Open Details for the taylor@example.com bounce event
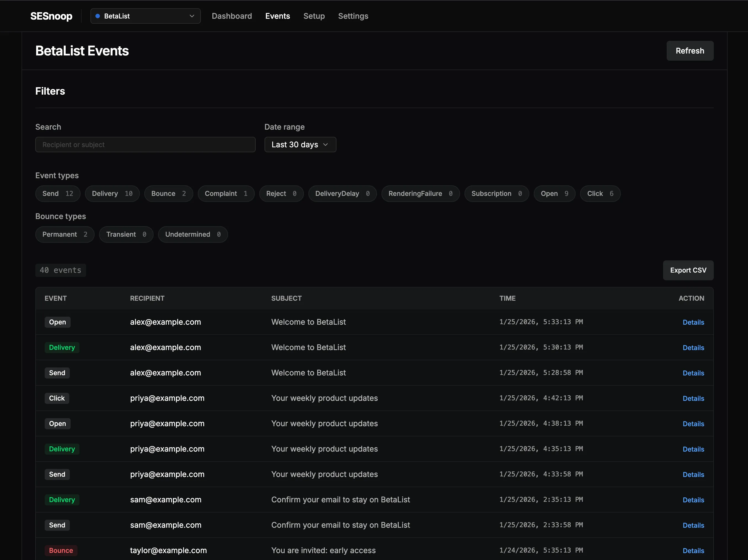This screenshot has height=560, width=748. coord(693,550)
